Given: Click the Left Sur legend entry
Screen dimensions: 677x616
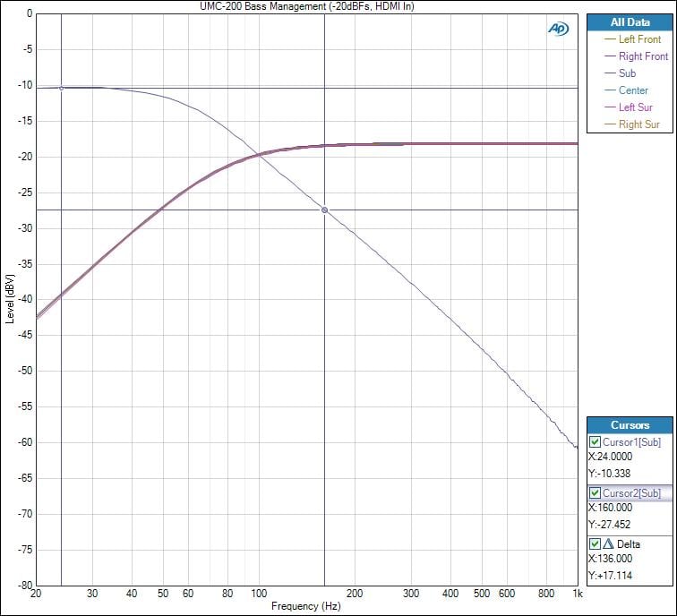Looking at the screenshot, I should pyautogui.click(x=636, y=107).
